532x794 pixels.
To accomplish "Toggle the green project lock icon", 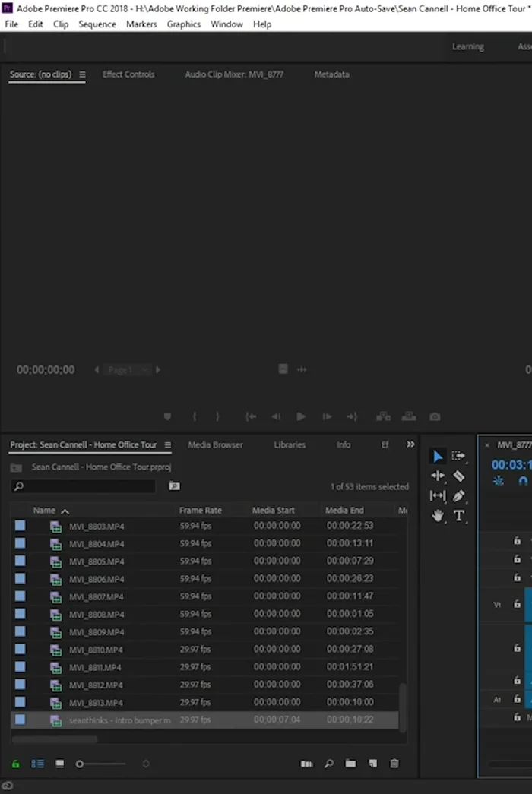I will click(x=16, y=764).
